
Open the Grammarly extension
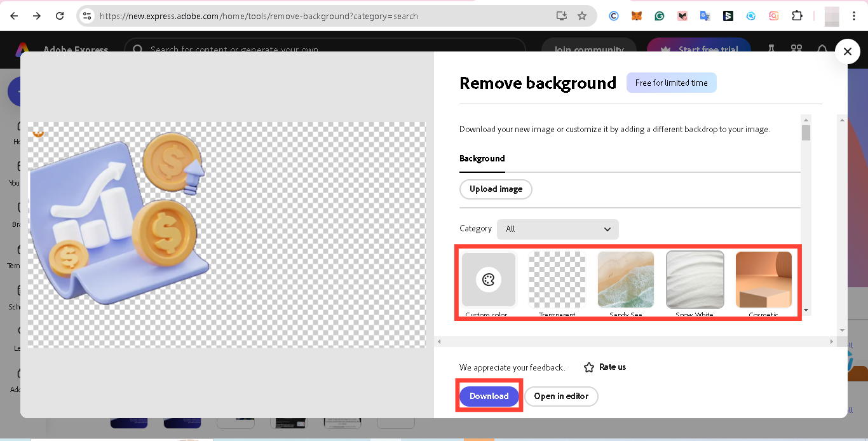660,16
